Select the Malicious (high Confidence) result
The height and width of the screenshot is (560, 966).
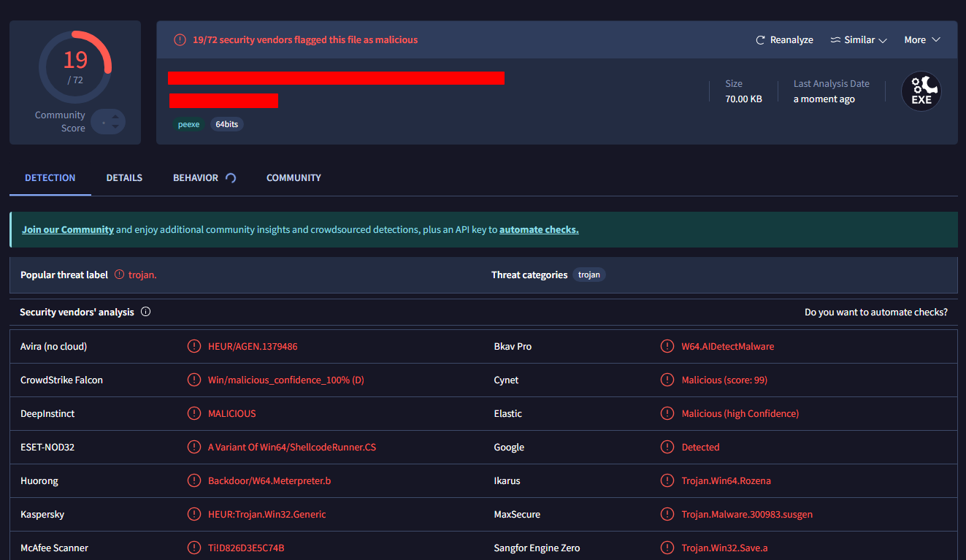click(740, 413)
